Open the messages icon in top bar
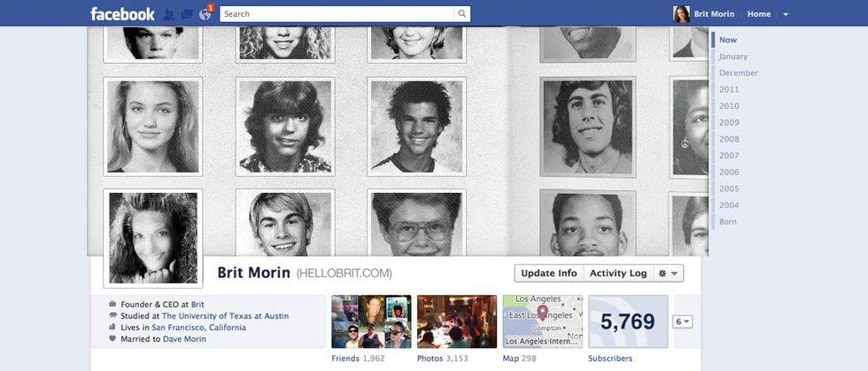The width and height of the screenshot is (868, 371). (187, 14)
